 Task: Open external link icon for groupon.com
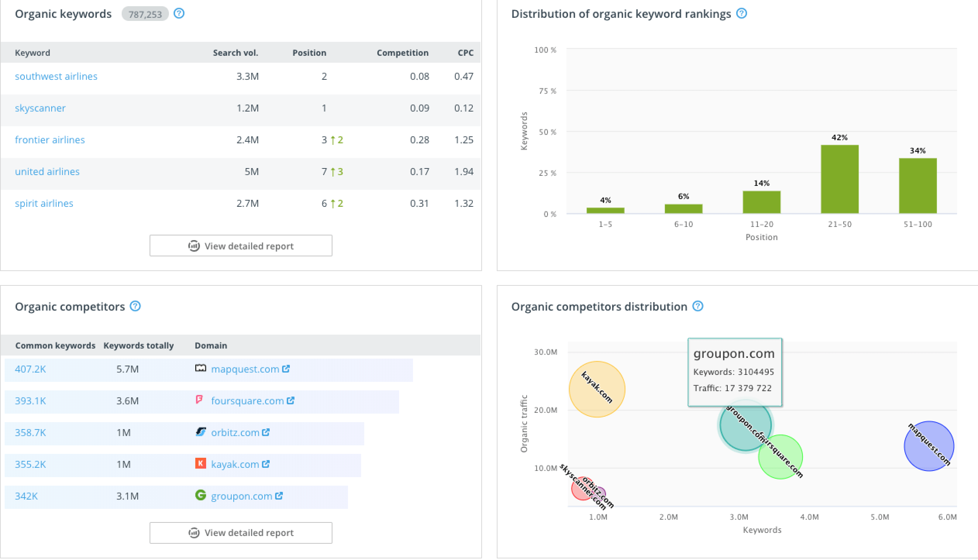(279, 496)
